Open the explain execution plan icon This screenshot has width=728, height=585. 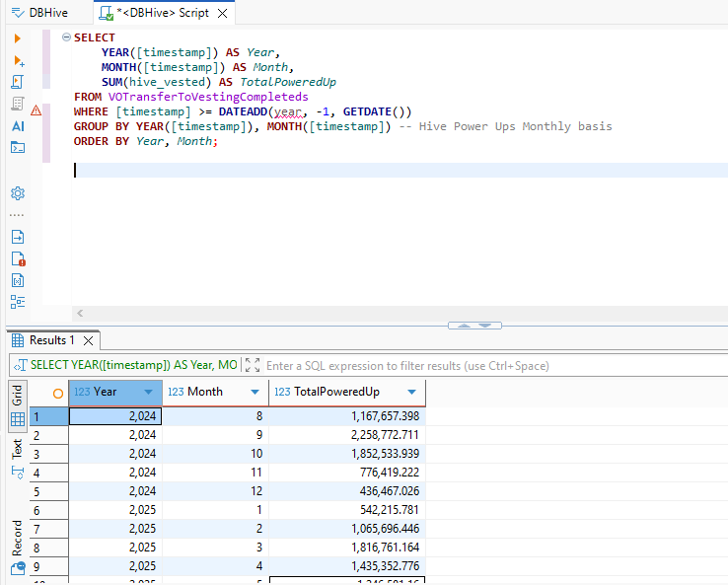tap(17, 104)
